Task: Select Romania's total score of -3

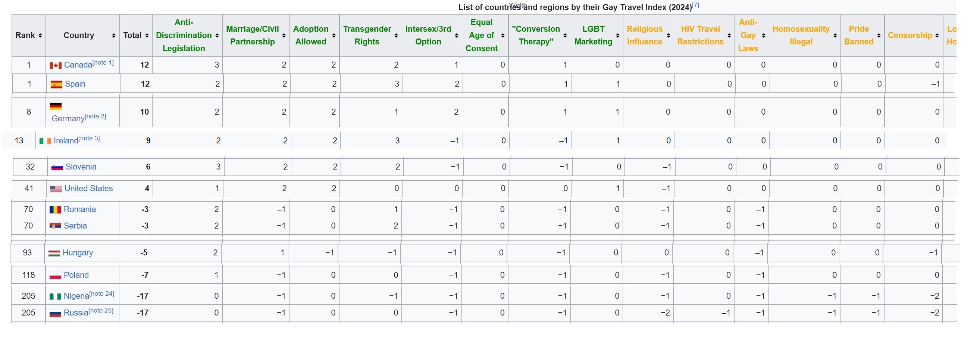Action: (145, 209)
